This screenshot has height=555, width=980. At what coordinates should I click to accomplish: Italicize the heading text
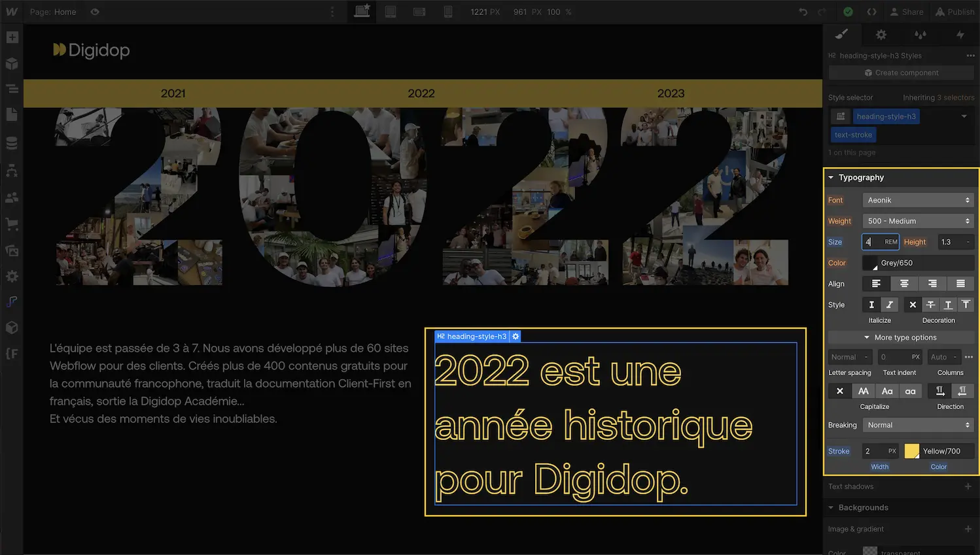(889, 305)
